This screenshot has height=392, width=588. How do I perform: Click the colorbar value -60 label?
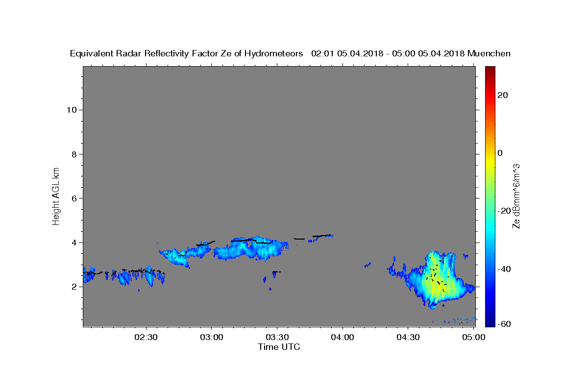coord(504,324)
